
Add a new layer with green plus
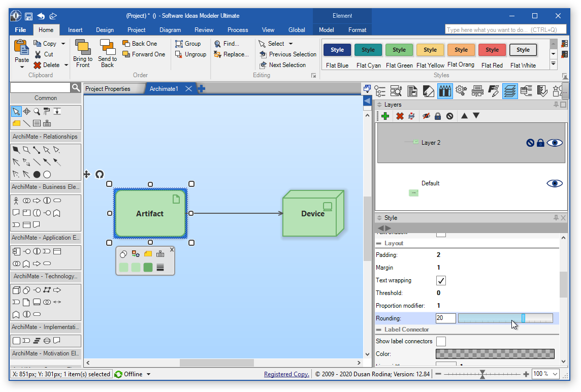pyautogui.click(x=385, y=116)
